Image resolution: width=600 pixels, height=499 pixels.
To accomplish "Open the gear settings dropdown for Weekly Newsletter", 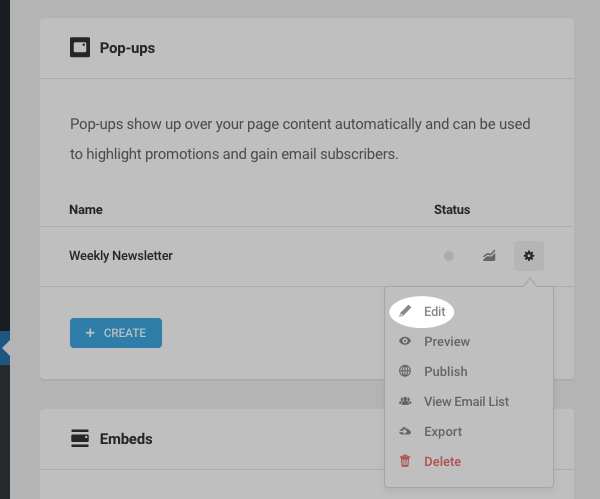I will (x=529, y=256).
